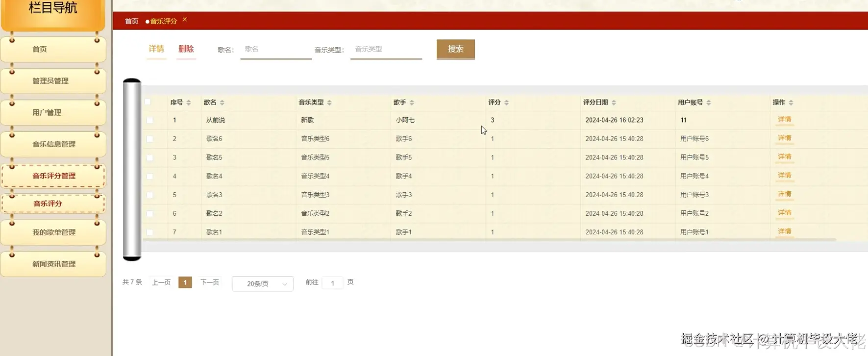This screenshot has height=356, width=868.
Task: Open 详情 for the 歌名1 row
Action: [785, 231]
